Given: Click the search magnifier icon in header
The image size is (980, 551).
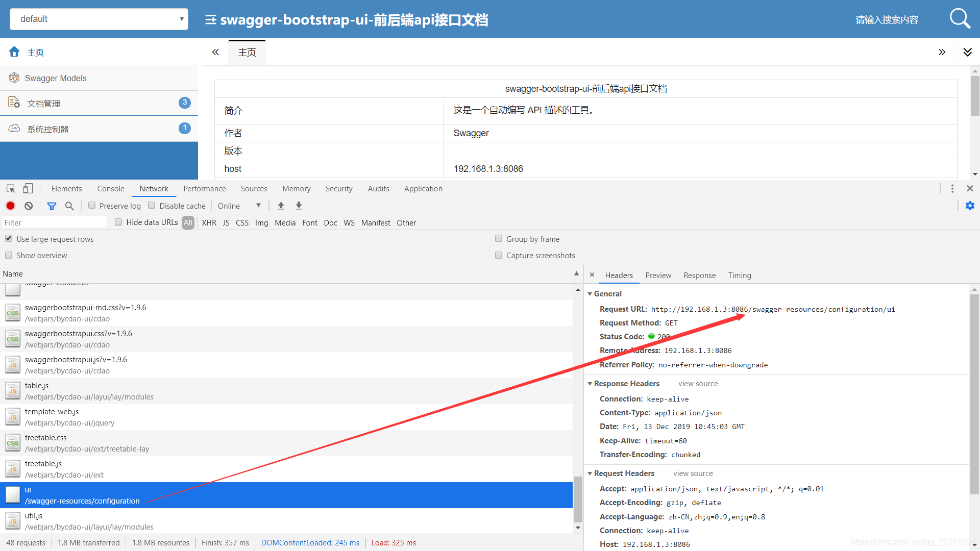Looking at the screenshot, I should 960,19.
